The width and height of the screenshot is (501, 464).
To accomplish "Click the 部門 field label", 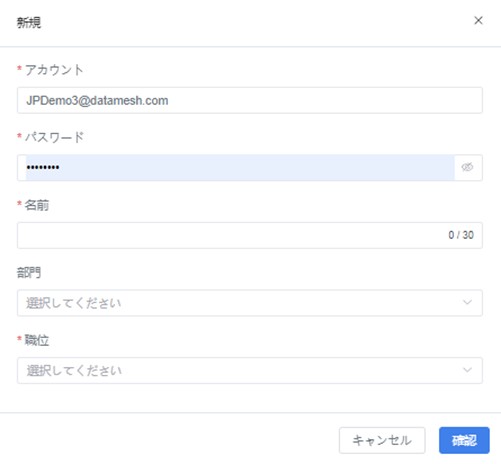I will pos(29,273).
